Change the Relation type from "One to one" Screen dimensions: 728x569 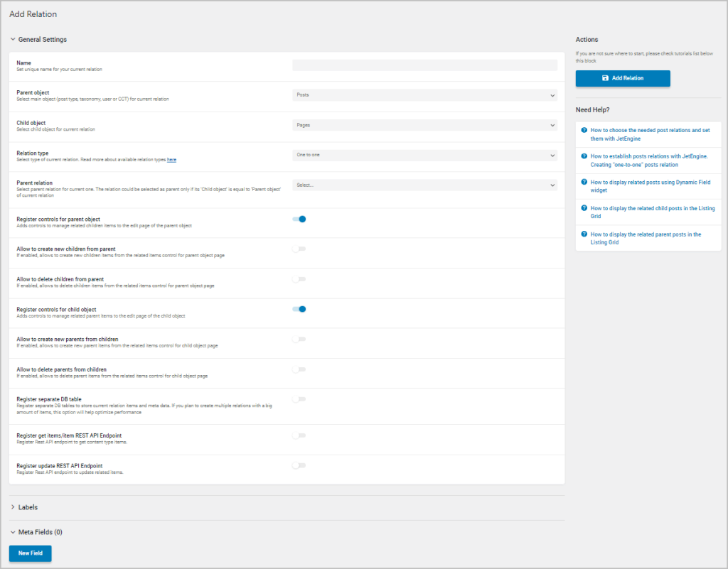[x=424, y=154]
